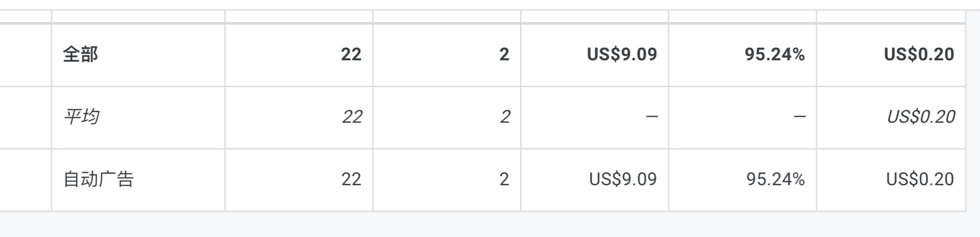
Task: Click 2 in 自动广告 row
Action: click(x=504, y=179)
